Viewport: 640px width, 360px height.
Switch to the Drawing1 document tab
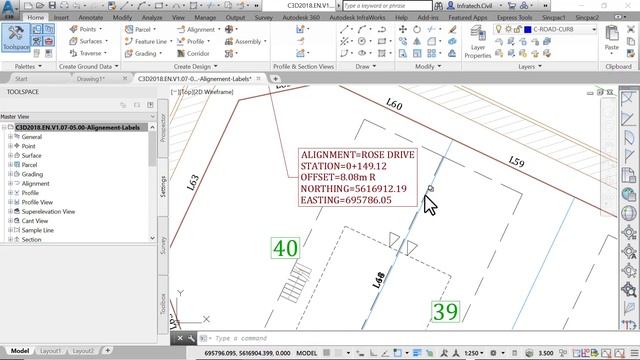pyautogui.click(x=91, y=79)
